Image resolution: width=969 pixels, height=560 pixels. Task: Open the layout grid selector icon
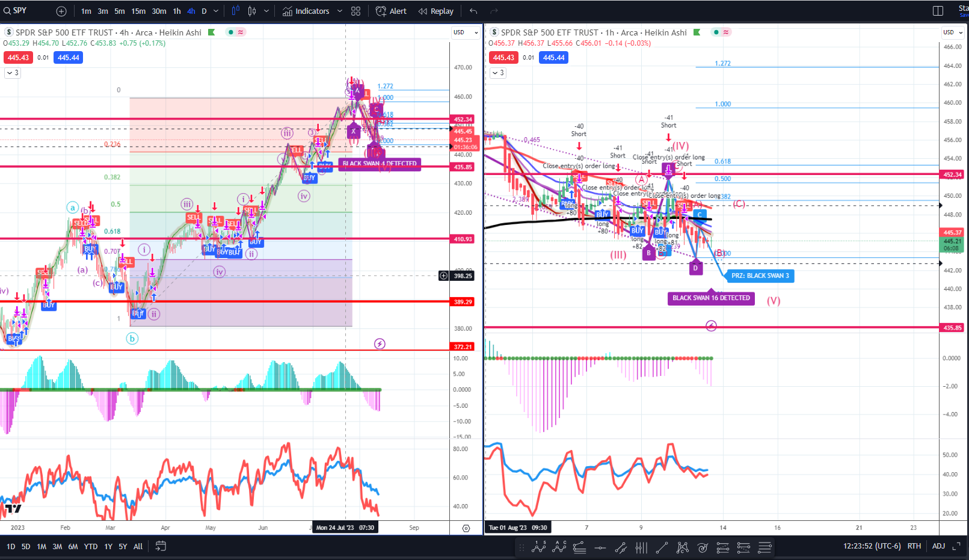click(x=356, y=11)
